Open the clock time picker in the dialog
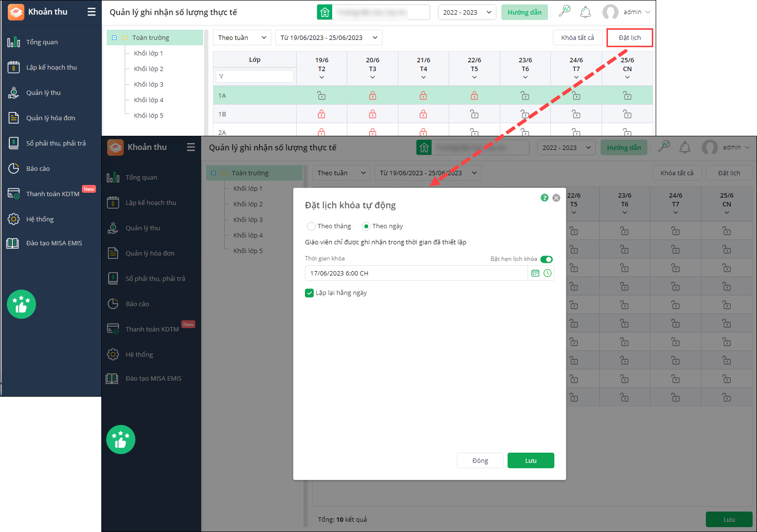The height and width of the screenshot is (532, 757). click(x=548, y=273)
